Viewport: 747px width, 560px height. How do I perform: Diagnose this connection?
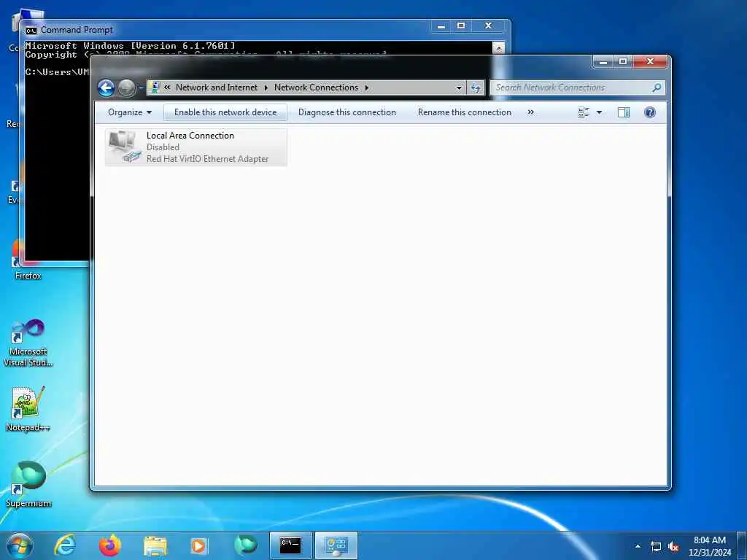[x=347, y=112]
